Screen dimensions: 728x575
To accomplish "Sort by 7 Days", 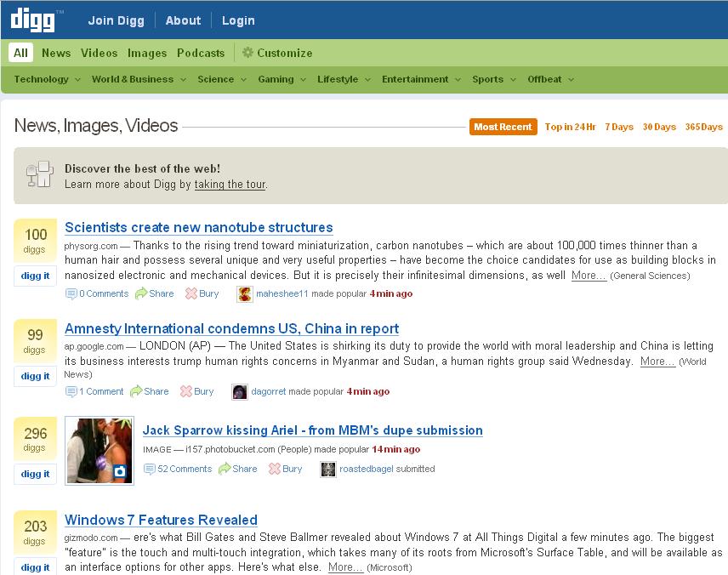I will (x=619, y=127).
